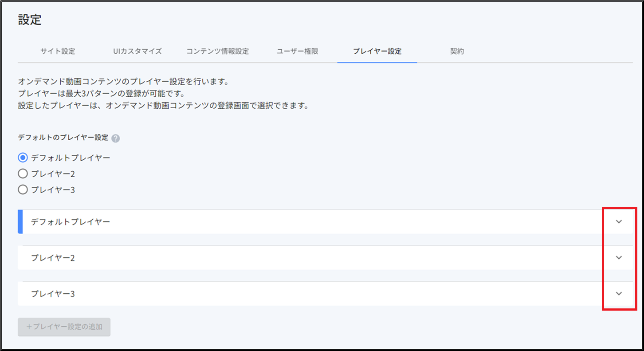Image resolution: width=644 pixels, height=351 pixels.
Task: Choose the プレイヤー3 radio button
Action: point(23,189)
